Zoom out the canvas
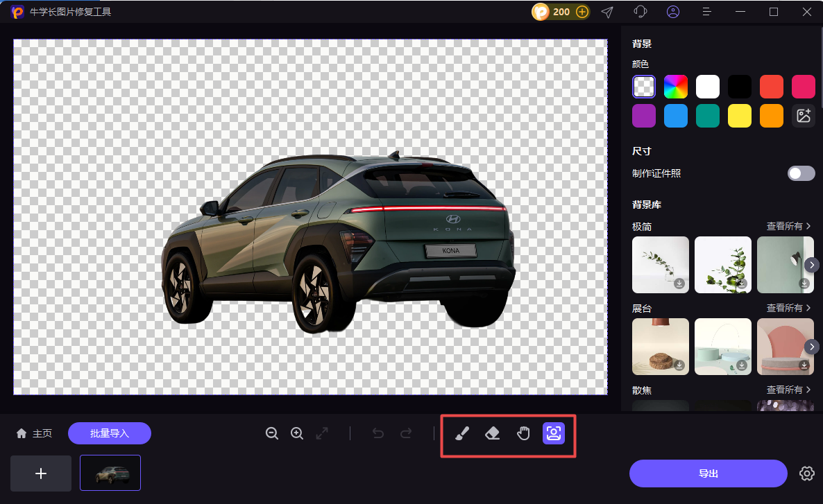This screenshot has height=504, width=823. [272, 433]
